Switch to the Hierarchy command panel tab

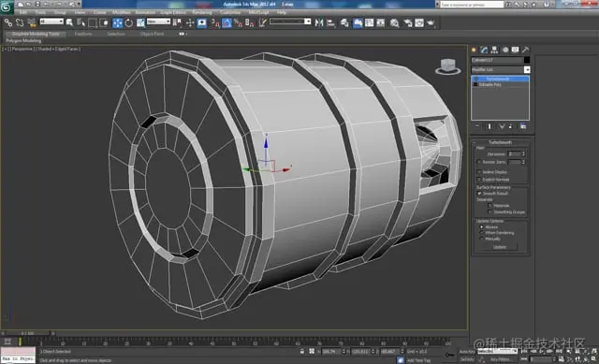click(x=494, y=50)
